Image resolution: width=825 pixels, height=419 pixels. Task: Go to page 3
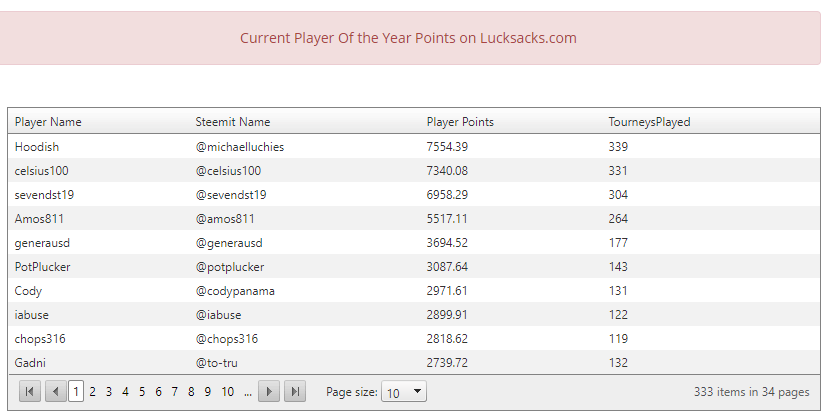pyautogui.click(x=109, y=392)
